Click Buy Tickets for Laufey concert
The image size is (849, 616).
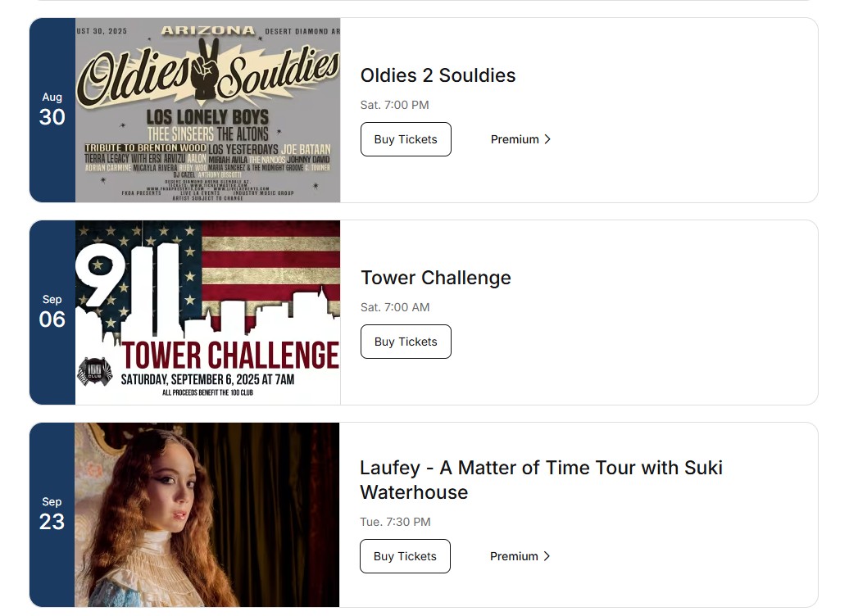click(x=405, y=556)
